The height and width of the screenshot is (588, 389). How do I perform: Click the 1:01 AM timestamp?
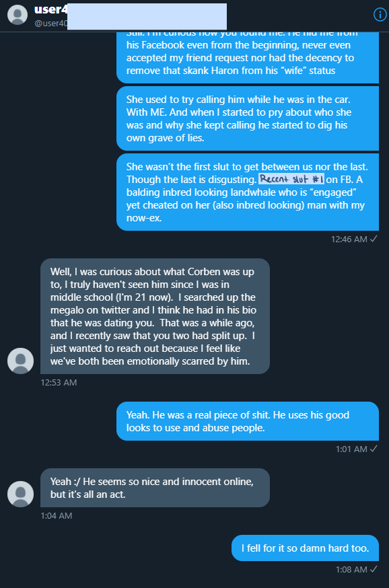tap(351, 449)
